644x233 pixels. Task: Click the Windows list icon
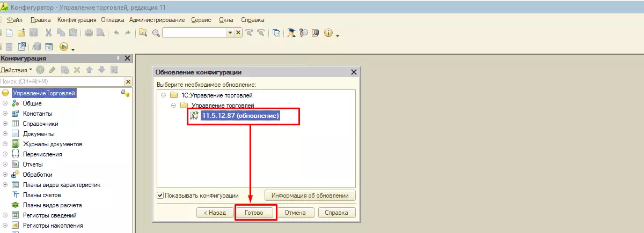click(x=276, y=33)
